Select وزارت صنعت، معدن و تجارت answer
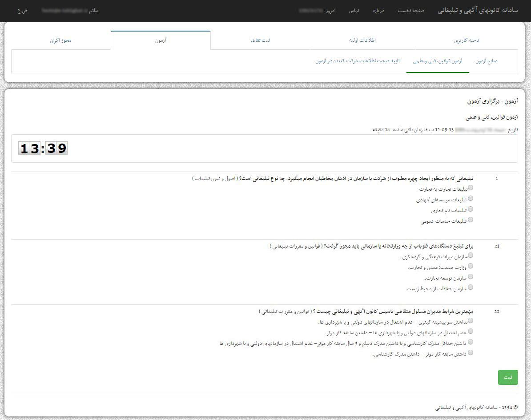 click(471, 266)
